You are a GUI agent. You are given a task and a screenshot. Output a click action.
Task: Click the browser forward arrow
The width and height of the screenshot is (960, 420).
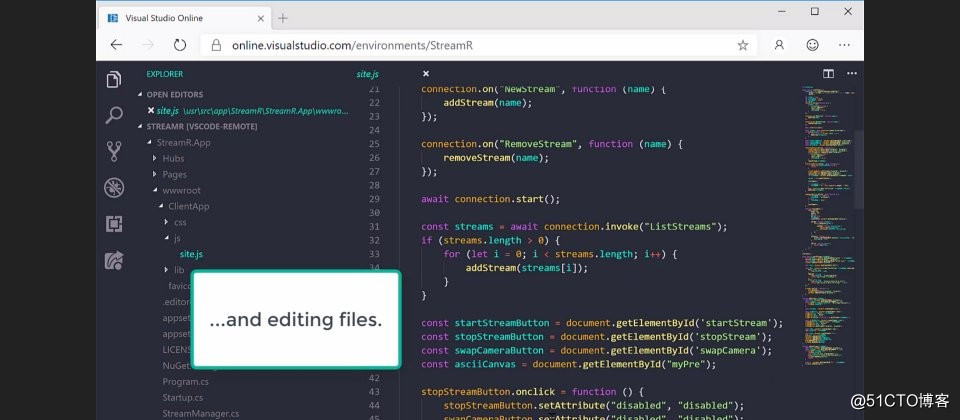click(x=148, y=45)
